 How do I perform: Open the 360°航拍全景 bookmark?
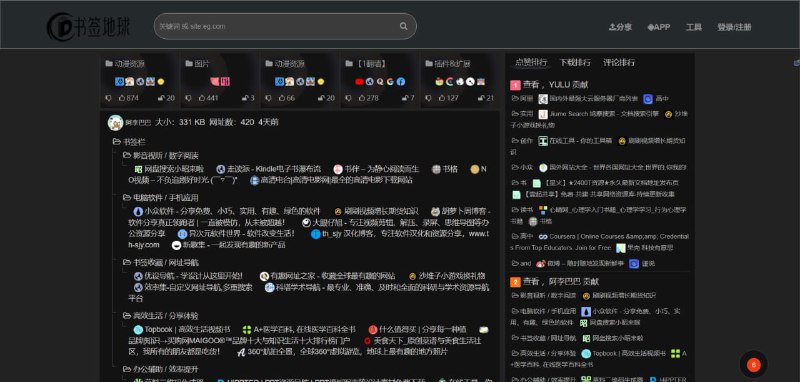tap(343, 352)
